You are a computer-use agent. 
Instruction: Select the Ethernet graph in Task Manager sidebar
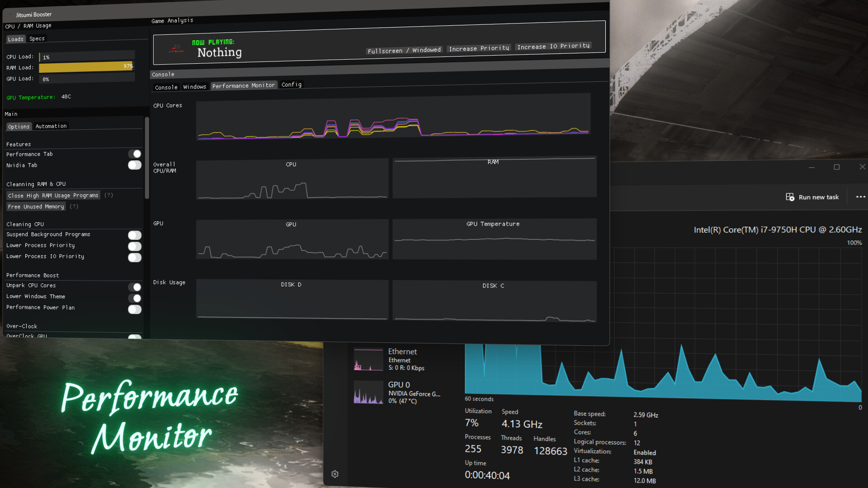(x=368, y=359)
